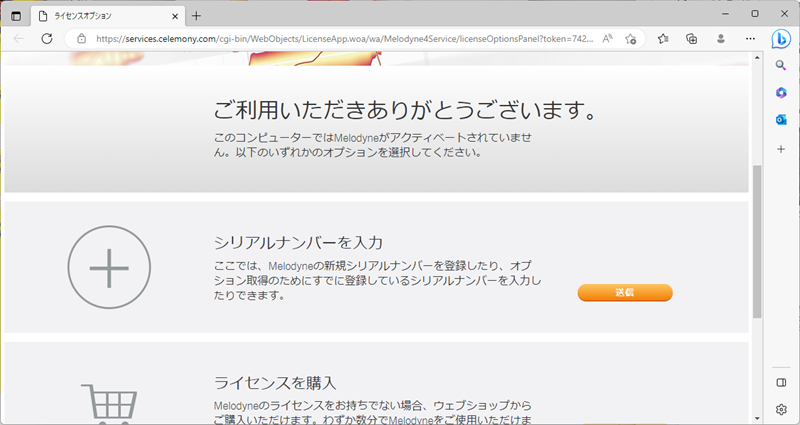The image size is (800, 425).
Task: Minimize the browser window
Action: pos(726,14)
